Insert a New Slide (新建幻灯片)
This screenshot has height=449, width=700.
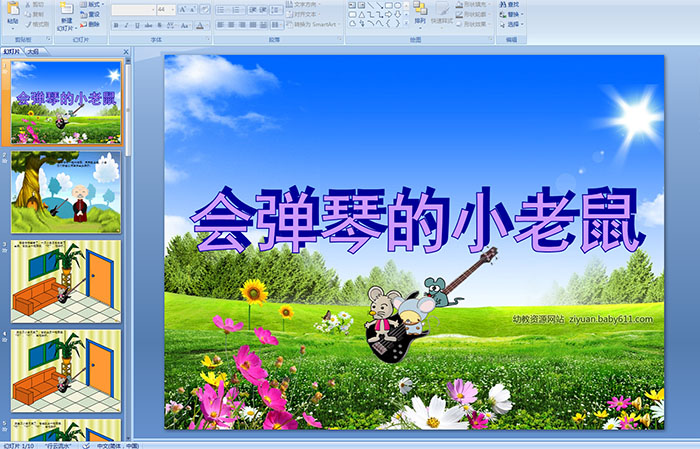tap(67, 16)
